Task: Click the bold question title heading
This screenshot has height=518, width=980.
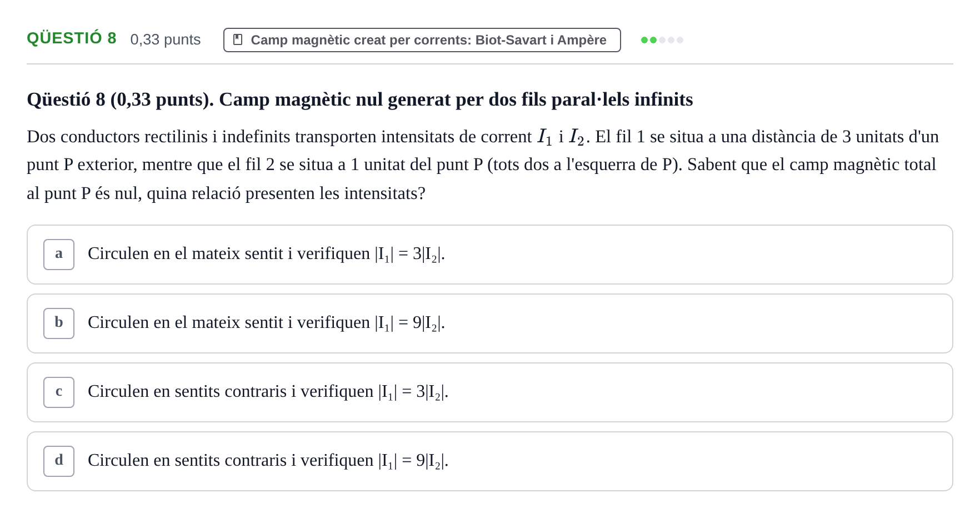Action: [360, 99]
